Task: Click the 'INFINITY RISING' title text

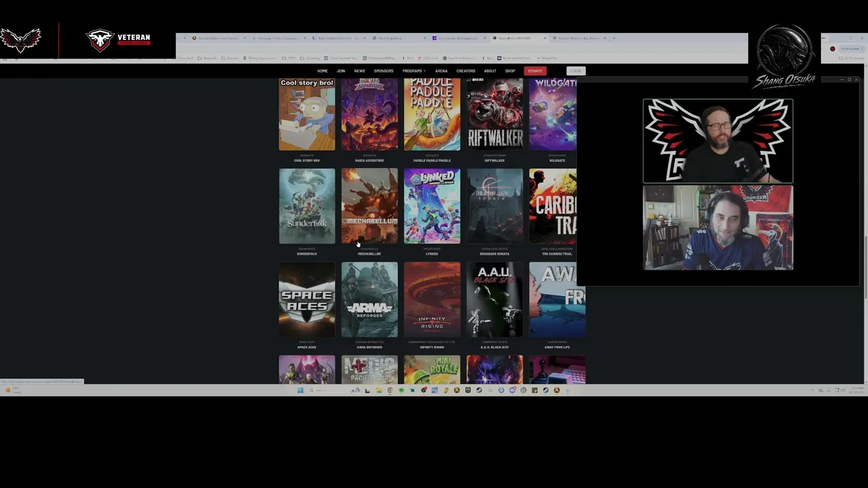Action: [432, 348]
